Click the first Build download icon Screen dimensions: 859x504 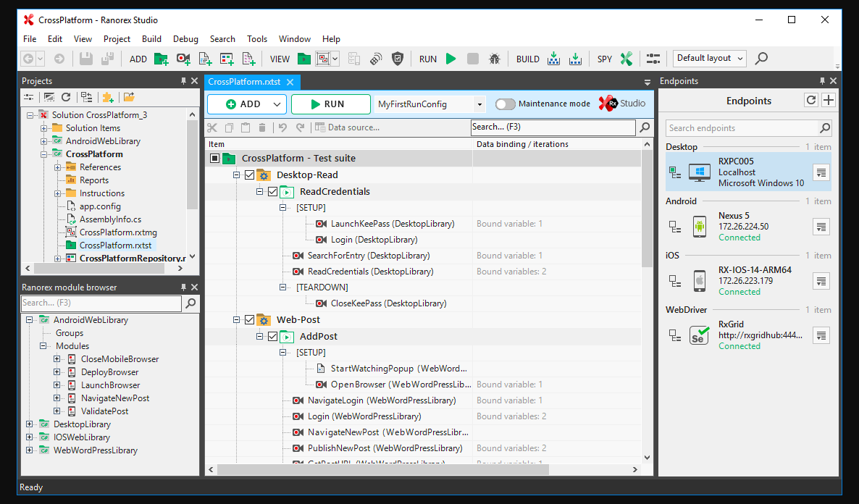coord(553,59)
